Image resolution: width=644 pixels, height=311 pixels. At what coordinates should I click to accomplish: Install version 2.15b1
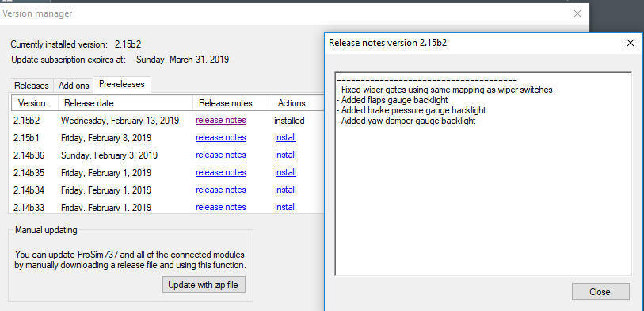click(x=285, y=137)
